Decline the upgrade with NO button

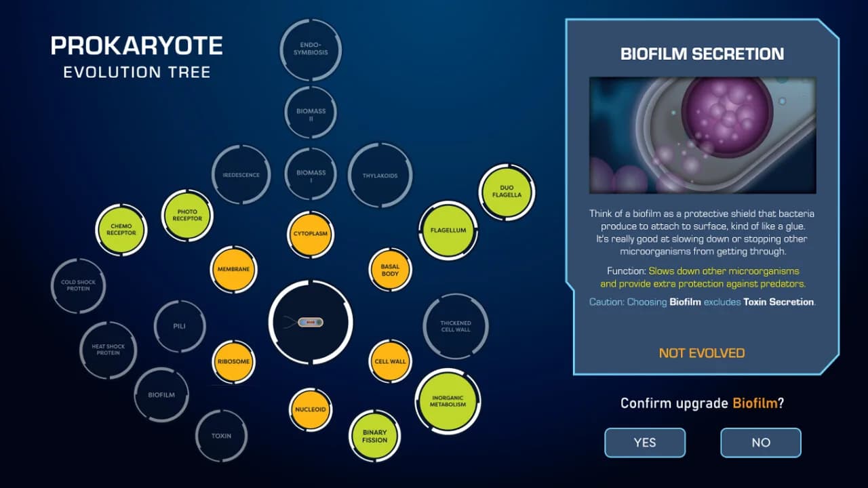(761, 443)
